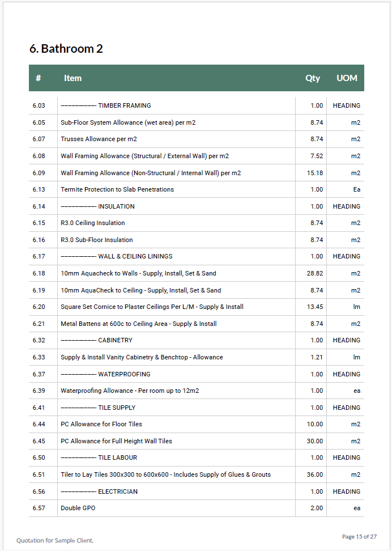392x551 pixels.
Task: Click the CABINETRY heading row text
Action: coord(97,340)
